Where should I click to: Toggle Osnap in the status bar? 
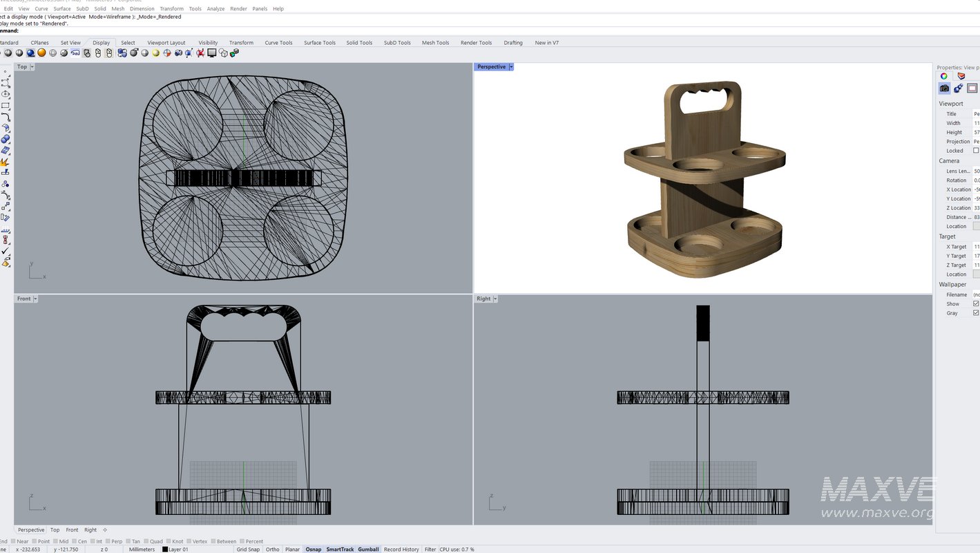click(314, 550)
